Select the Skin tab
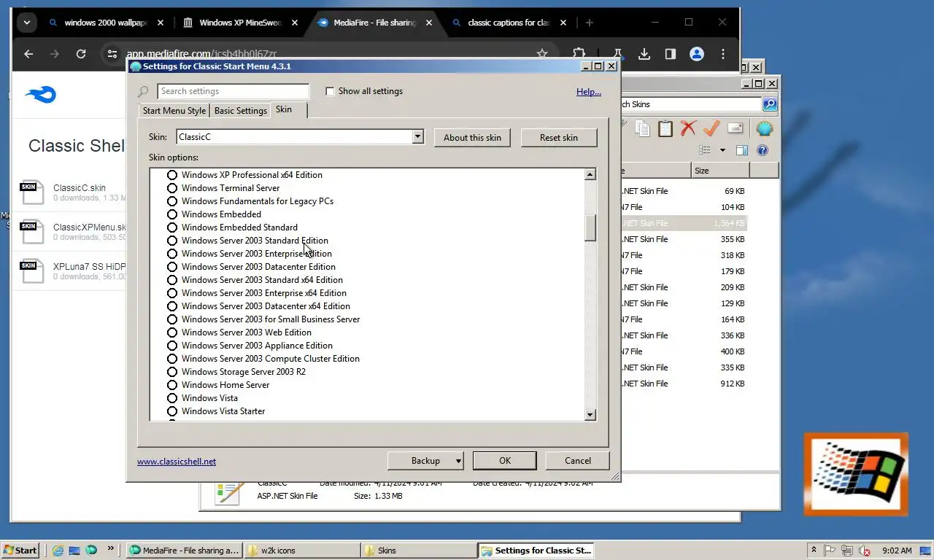Image resolution: width=934 pixels, height=560 pixels. point(287,110)
